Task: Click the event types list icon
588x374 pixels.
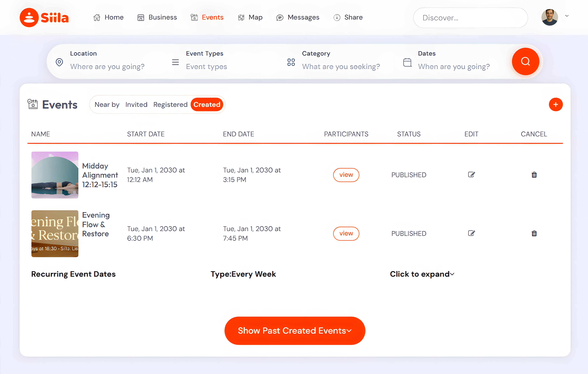Action: (x=175, y=62)
